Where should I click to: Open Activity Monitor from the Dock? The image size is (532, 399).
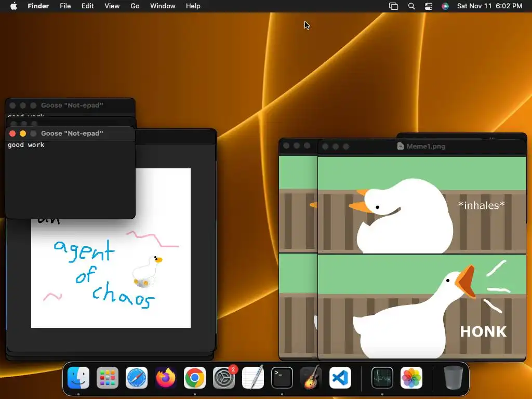pos(382,378)
